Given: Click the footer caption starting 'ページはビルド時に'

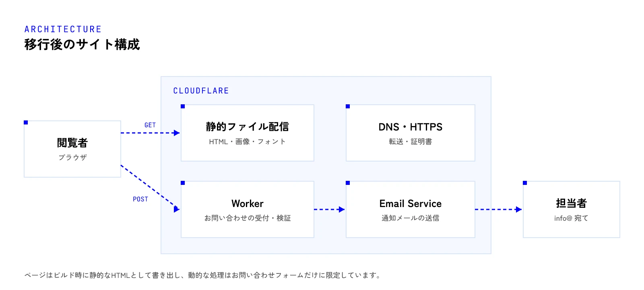Looking at the screenshot, I should coord(202,275).
